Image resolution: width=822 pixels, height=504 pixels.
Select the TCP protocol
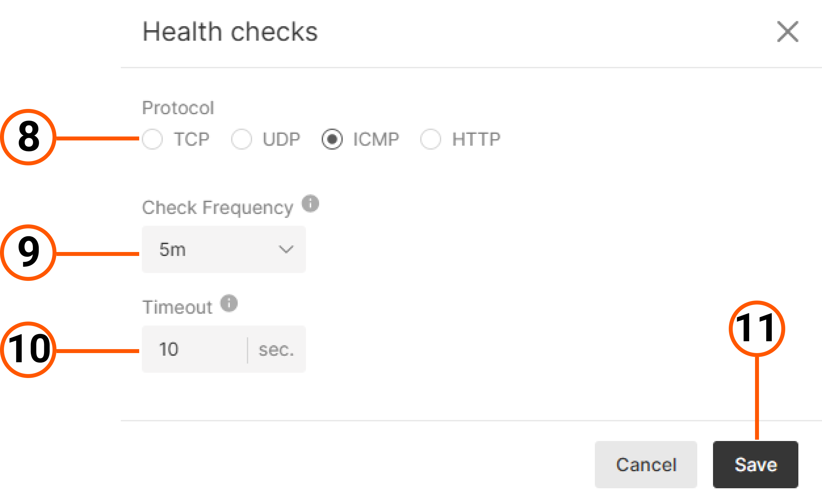(152, 139)
